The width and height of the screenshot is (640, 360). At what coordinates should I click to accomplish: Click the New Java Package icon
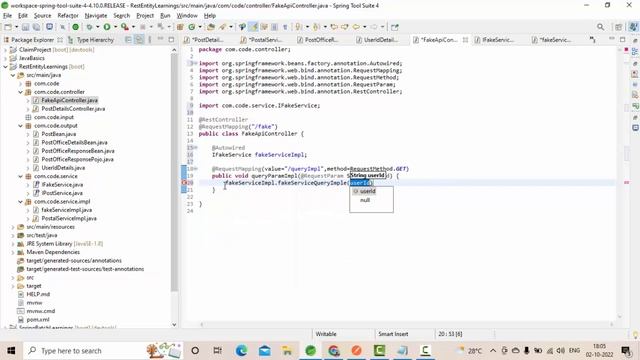180,27
